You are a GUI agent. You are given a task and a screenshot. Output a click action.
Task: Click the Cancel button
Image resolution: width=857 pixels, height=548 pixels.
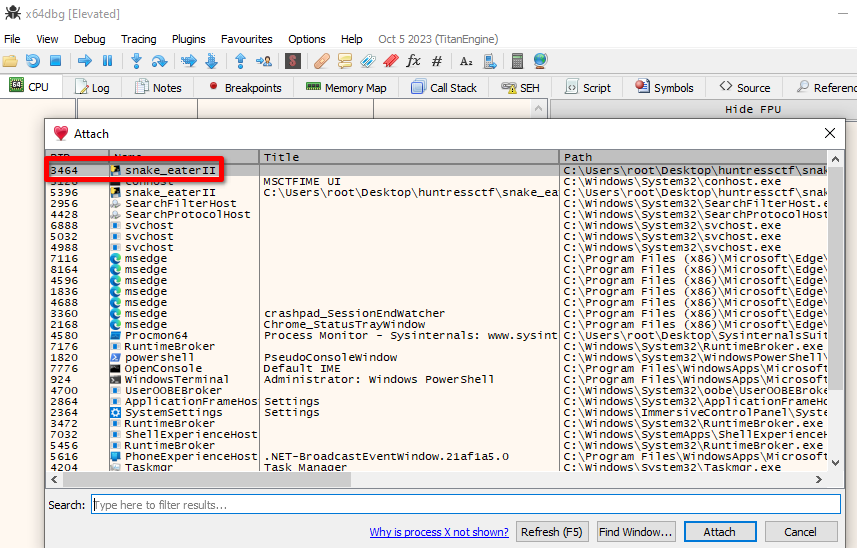pyautogui.click(x=801, y=532)
